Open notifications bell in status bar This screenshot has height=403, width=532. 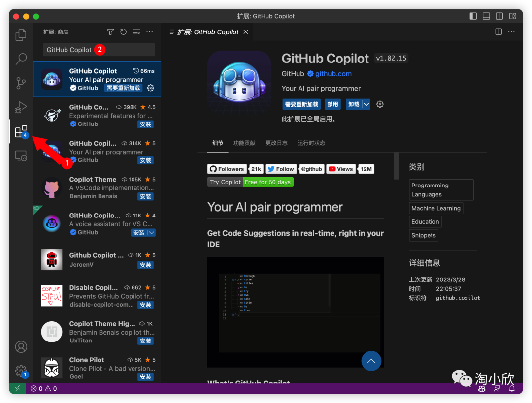[x=512, y=389]
